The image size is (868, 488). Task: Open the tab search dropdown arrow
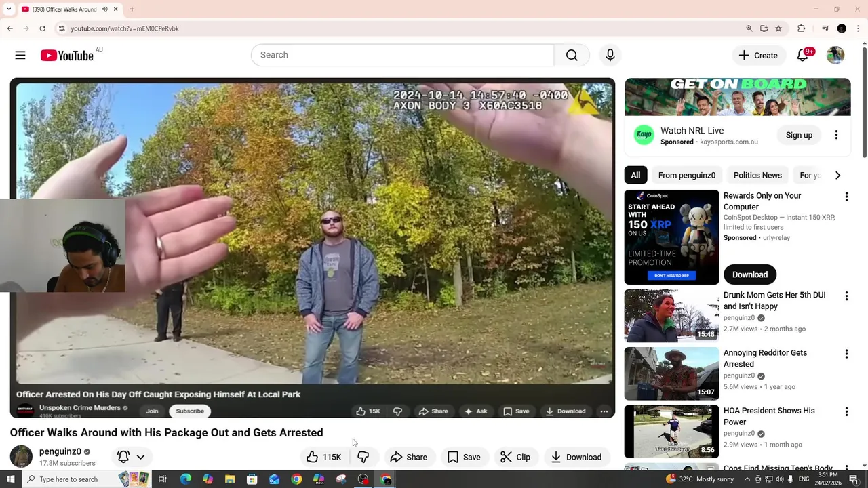point(9,9)
